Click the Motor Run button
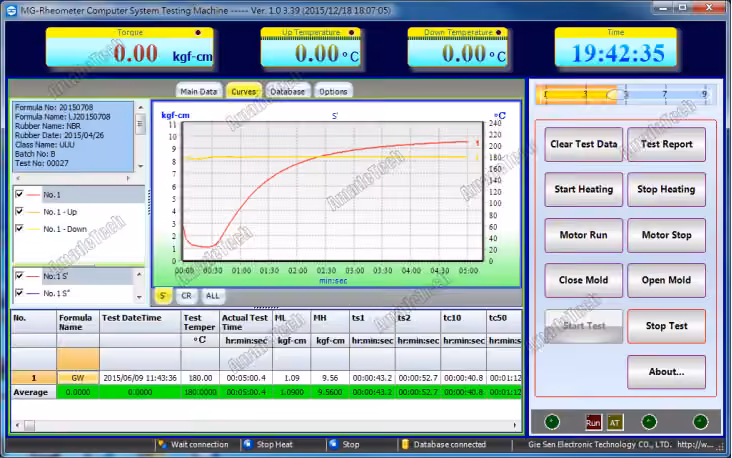 tap(584, 235)
